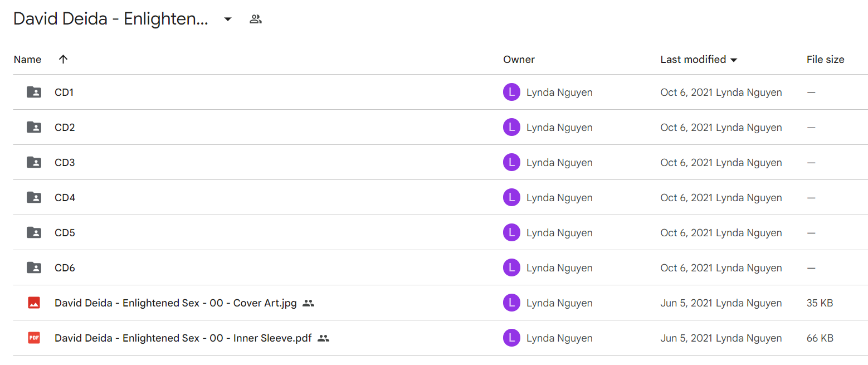Open the folder title dropdown arrow
The height and width of the screenshot is (365, 868).
click(227, 20)
